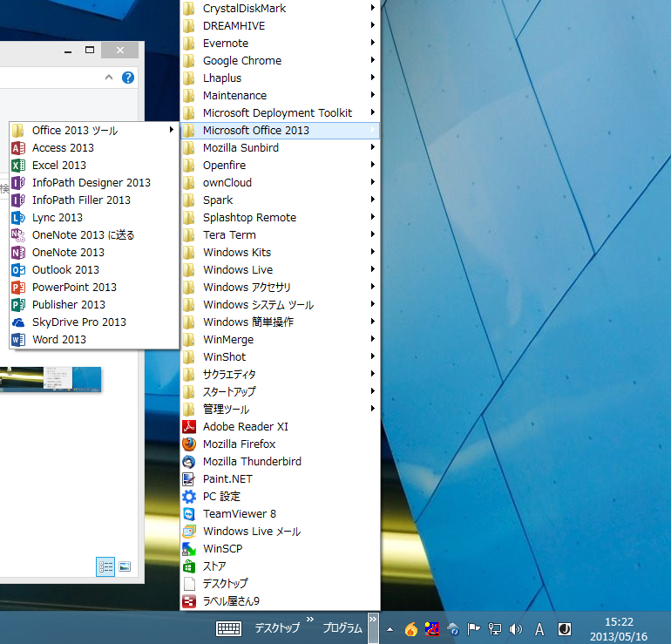Open the Openfire folder
This screenshot has height=644, width=671.
click(281, 166)
